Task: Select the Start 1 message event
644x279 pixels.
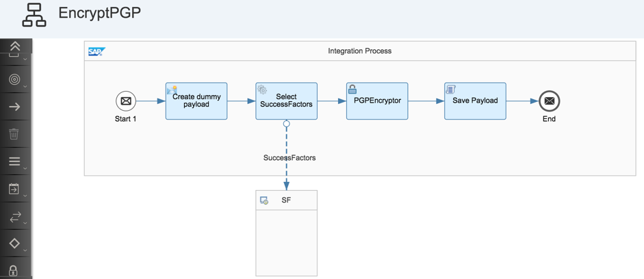Action: tap(126, 101)
